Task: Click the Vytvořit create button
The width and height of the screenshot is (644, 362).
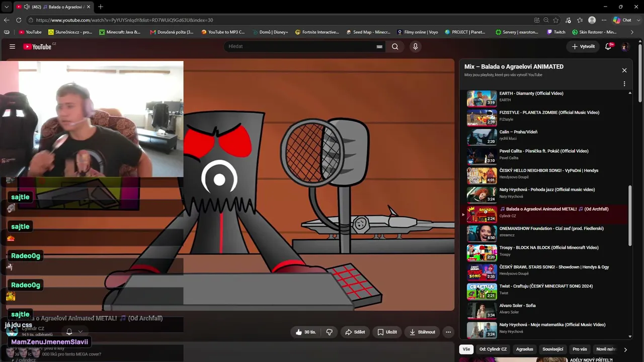Action: point(583,46)
